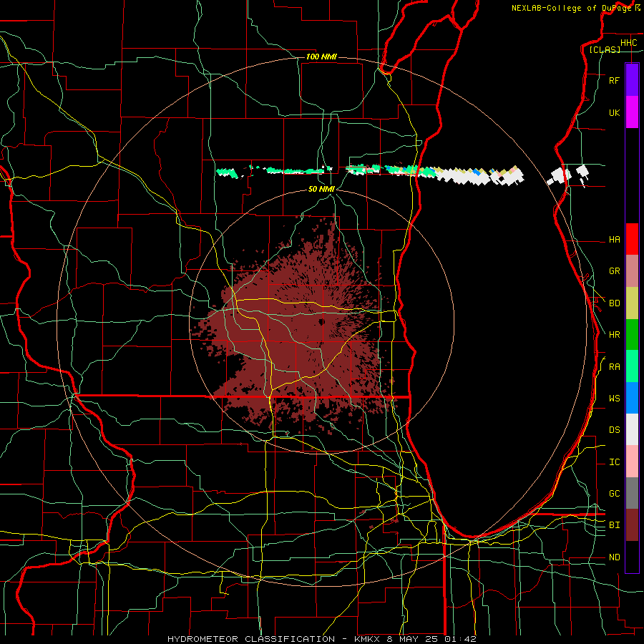
Task: Click the 'IC' legend label
Action: [614, 462]
